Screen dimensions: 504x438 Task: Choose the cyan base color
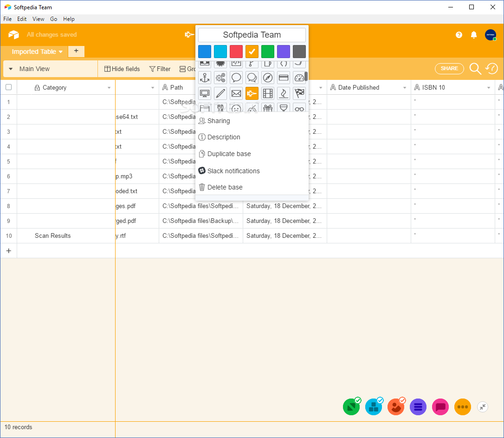pos(220,52)
